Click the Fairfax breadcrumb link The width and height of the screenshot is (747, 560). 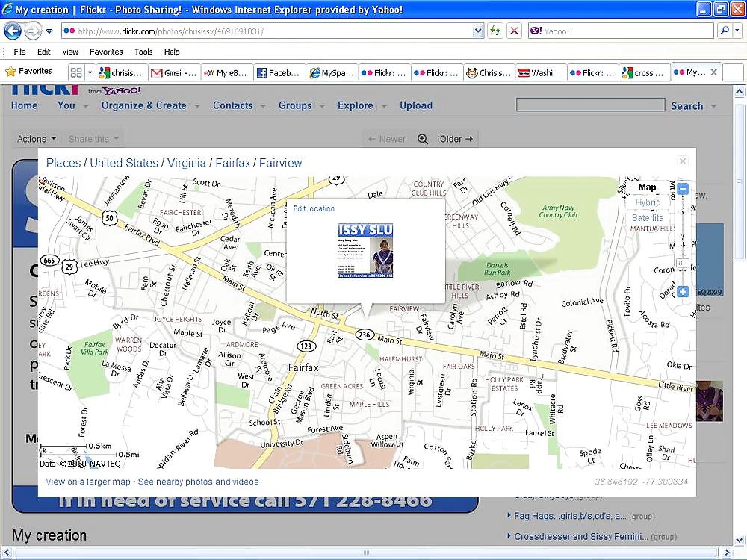(232, 163)
